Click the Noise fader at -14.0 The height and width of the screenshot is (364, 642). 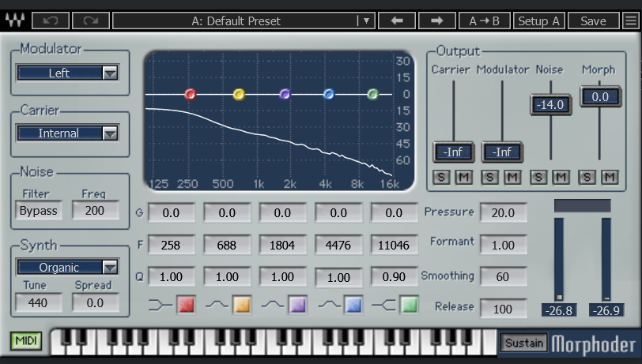click(551, 105)
